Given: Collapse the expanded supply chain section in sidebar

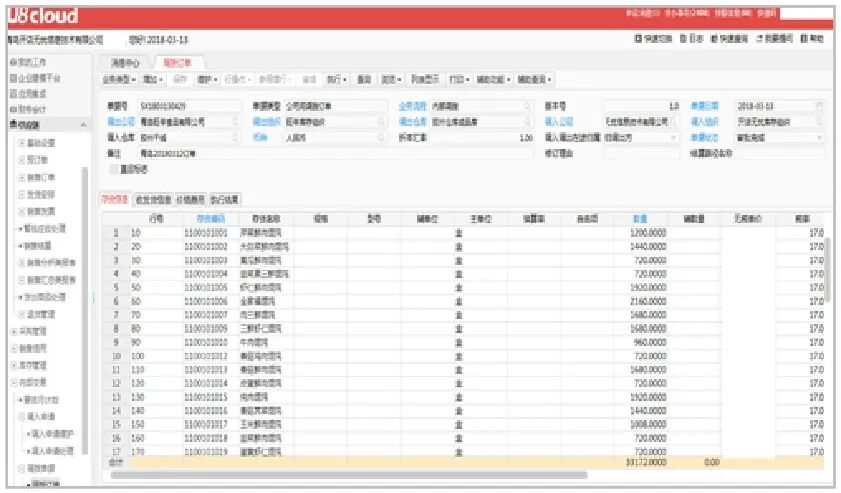Looking at the screenshot, I should tap(83, 125).
